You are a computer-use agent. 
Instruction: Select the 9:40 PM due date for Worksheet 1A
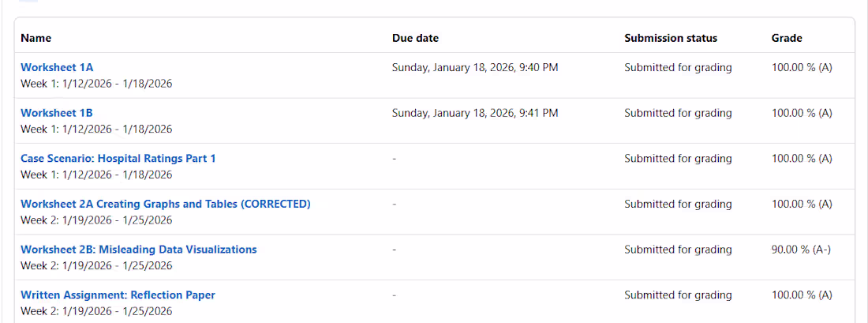click(x=475, y=68)
